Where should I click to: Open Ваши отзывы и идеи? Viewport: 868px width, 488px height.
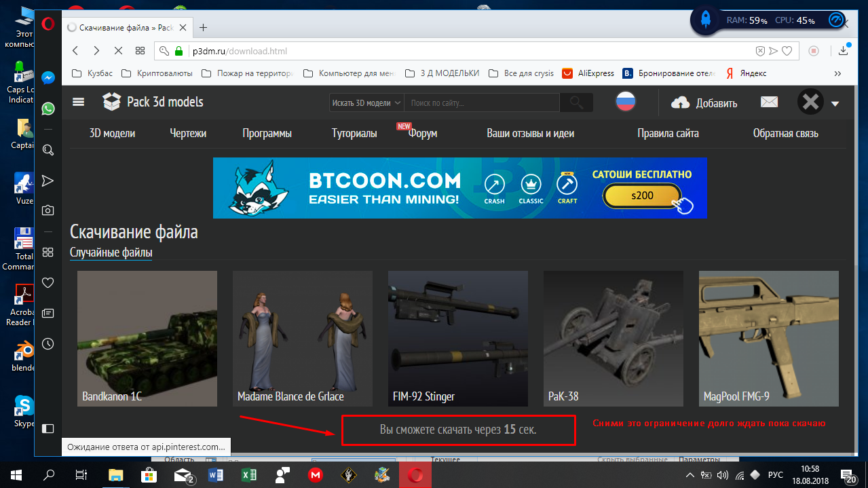point(531,134)
